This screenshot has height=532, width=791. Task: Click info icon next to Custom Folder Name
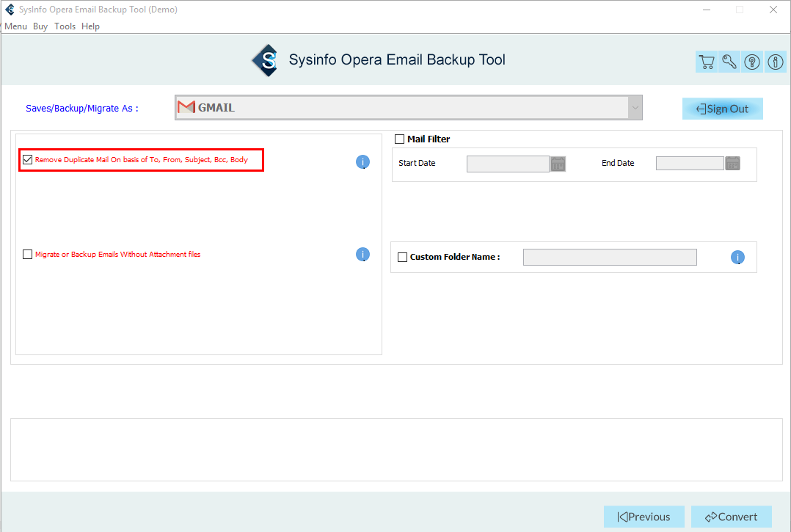[737, 257]
